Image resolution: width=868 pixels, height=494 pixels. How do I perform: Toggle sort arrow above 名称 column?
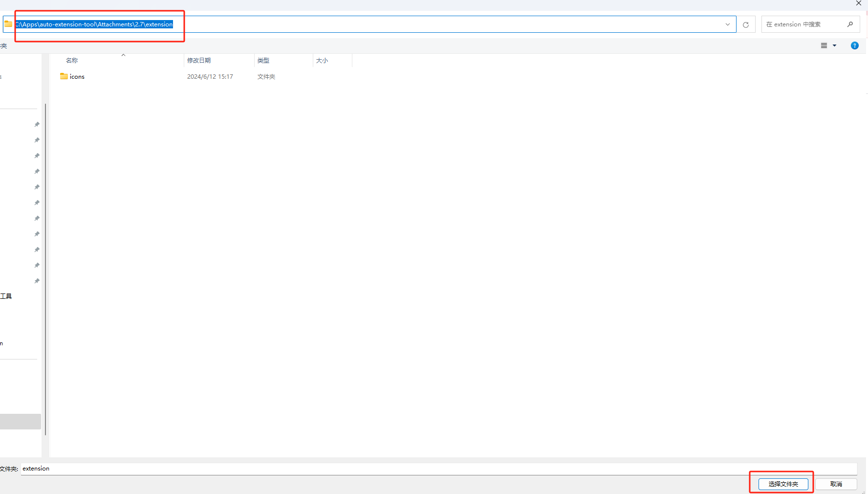click(123, 55)
